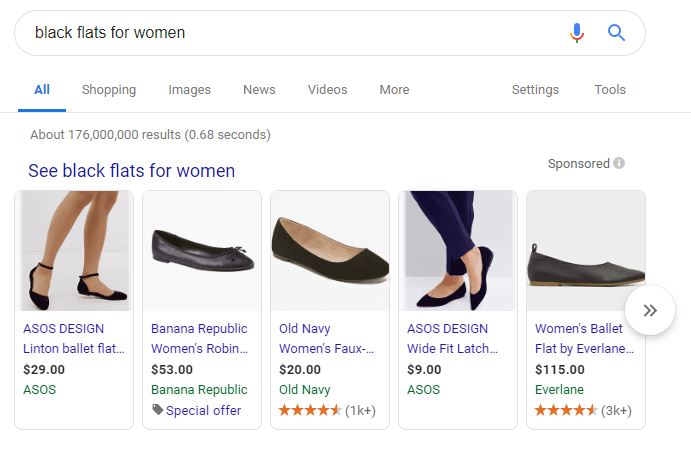Open the ASOS DESIGN Linton ballet flat link
Screen dimensions: 691x451
[74, 339]
